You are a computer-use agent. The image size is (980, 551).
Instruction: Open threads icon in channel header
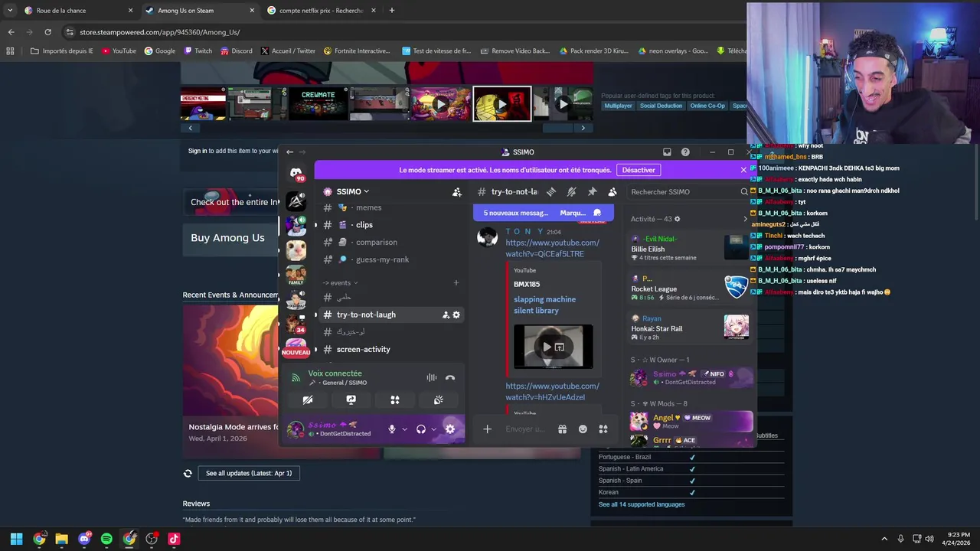click(550, 192)
